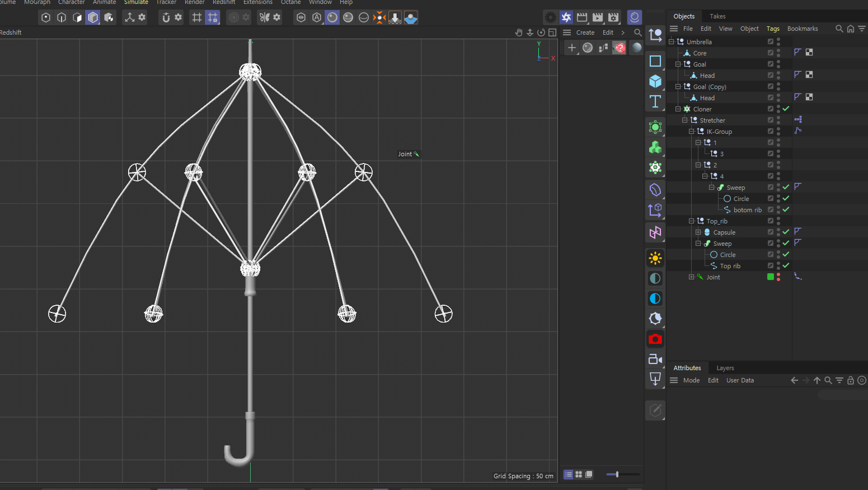Click the home icon in Object Manager
Screen dimensions: 868x490
[851, 29]
